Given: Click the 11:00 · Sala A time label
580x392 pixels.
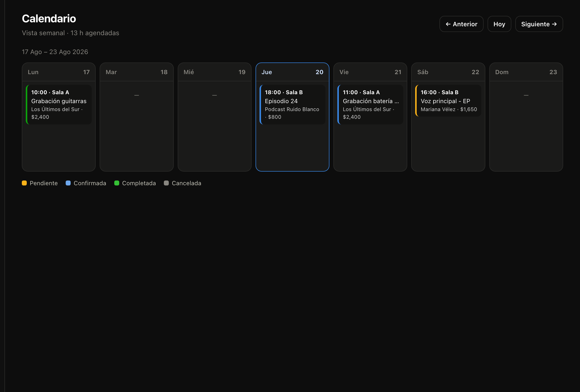Looking at the screenshot, I should (x=361, y=92).
